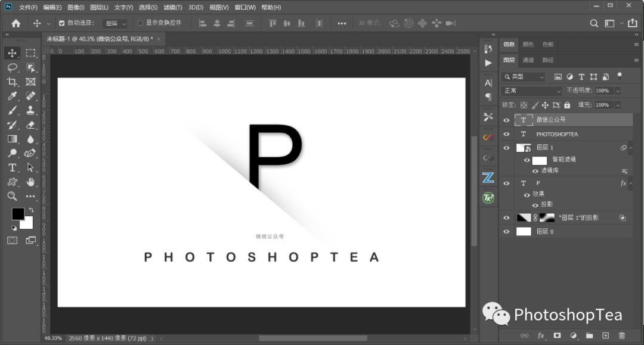
Task: Toggle the 自动选择 checkbox
Action: [x=61, y=23]
